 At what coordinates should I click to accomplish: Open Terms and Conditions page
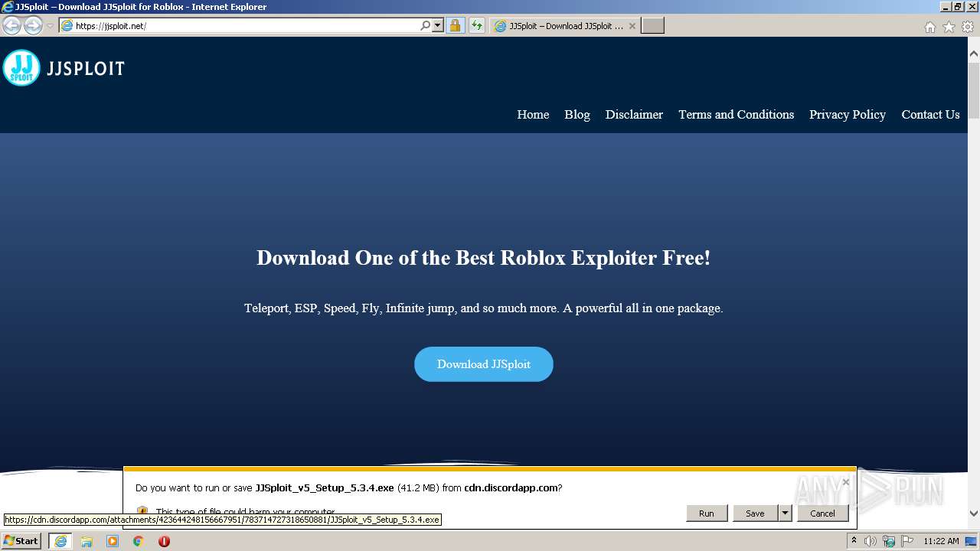tap(736, 114)
